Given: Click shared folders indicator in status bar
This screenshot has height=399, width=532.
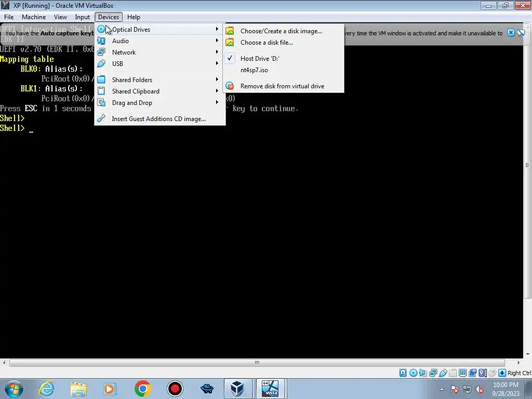Looking at the screenshot, I should [x=453, y=373].
